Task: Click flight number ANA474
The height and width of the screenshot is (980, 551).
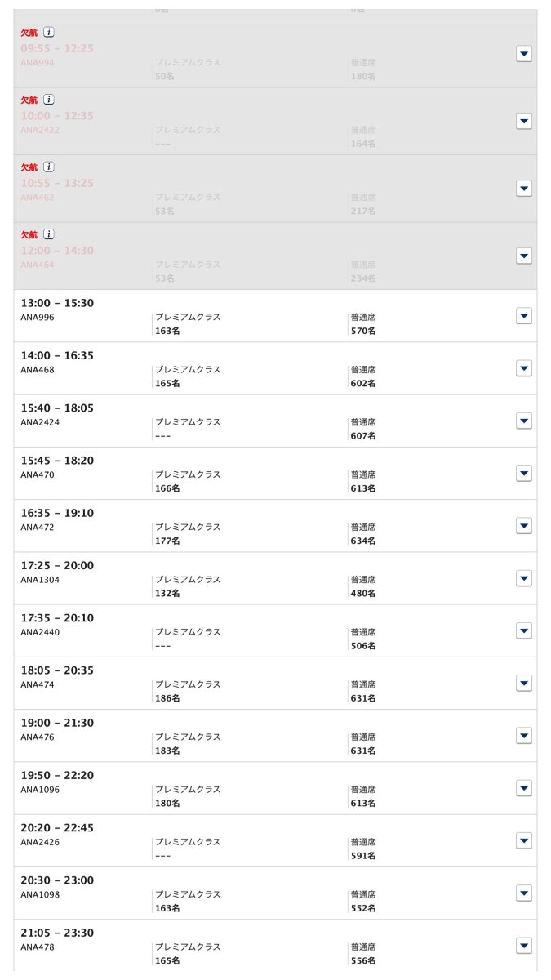Action: click(x=38, y=684)
